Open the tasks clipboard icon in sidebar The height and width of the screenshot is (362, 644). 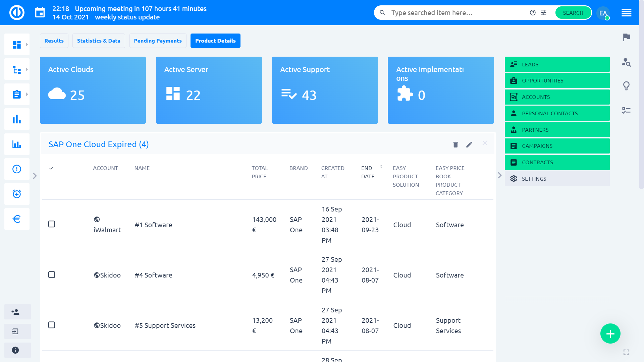(x=17, y=95)
